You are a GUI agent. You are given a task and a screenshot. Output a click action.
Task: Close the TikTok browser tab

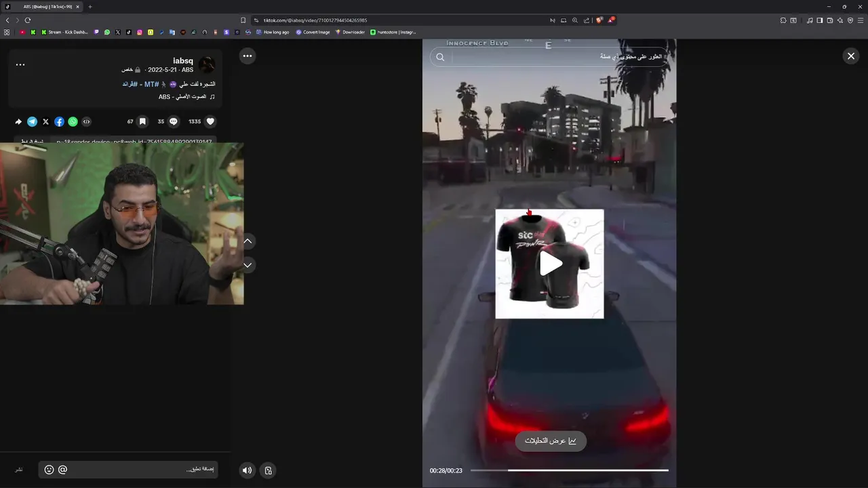pyautogui.click(x=77, y=7)
